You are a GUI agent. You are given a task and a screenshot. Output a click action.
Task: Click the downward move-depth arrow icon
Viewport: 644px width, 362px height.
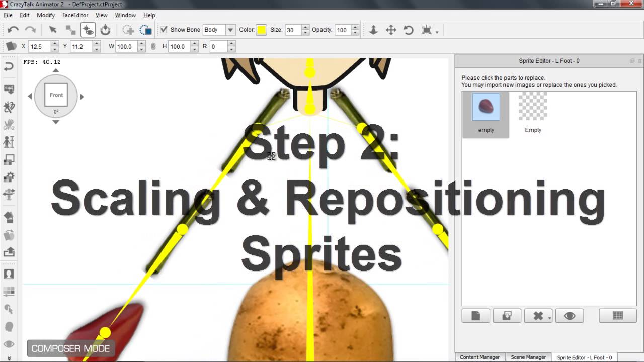[x=373, y=30]
